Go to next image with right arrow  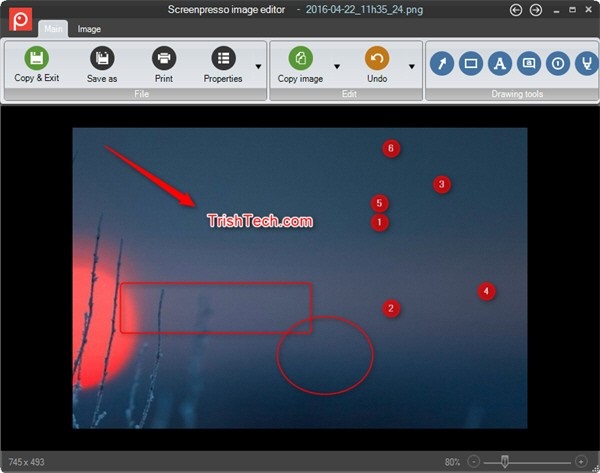tap(536, 10)
